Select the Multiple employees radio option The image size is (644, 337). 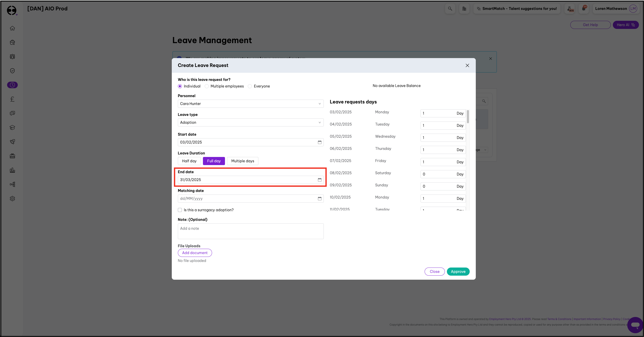pos(207,86)
